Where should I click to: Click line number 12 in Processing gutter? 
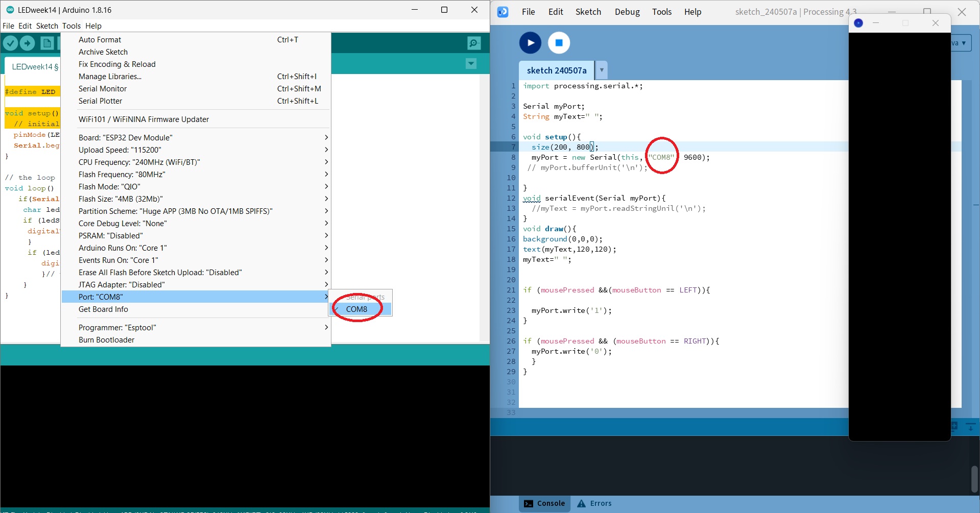(511, 198)
